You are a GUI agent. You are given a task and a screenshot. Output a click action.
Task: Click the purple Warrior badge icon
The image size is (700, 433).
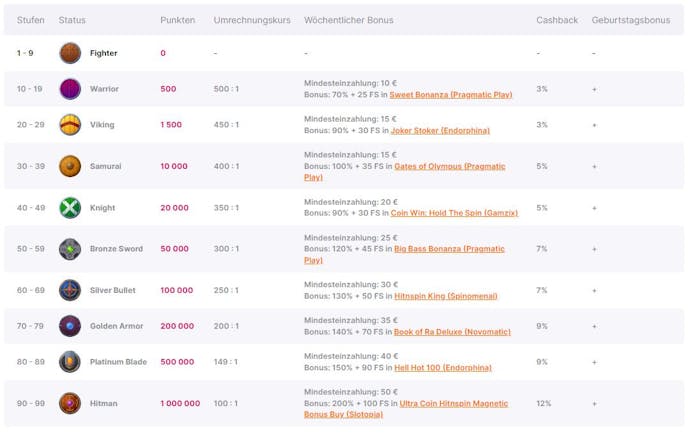[x=70, y=89]
